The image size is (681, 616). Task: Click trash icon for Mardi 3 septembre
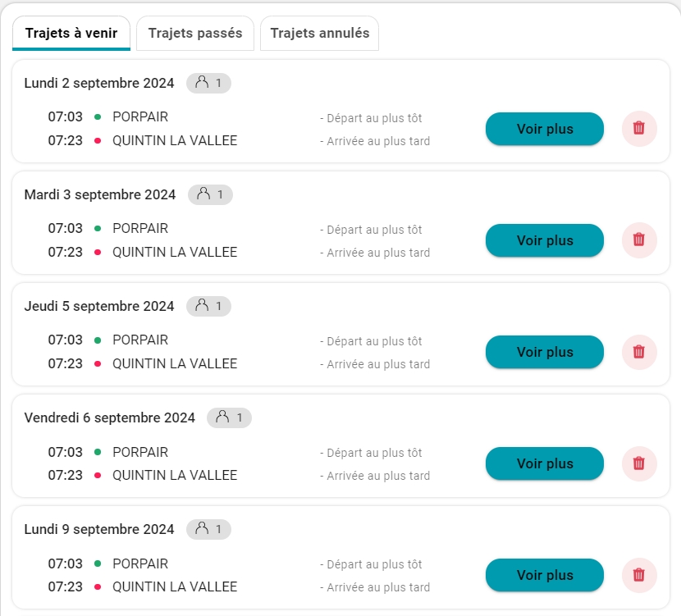(x=639, y=240)
